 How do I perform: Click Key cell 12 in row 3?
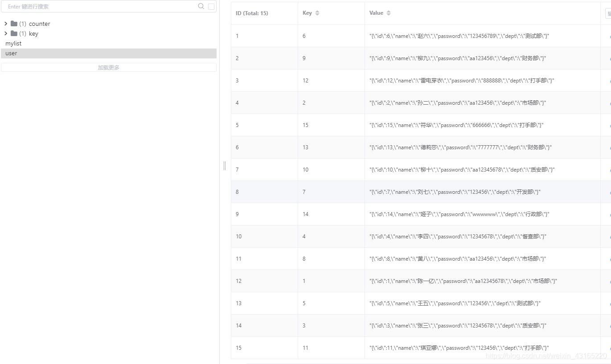pos(331,81)
